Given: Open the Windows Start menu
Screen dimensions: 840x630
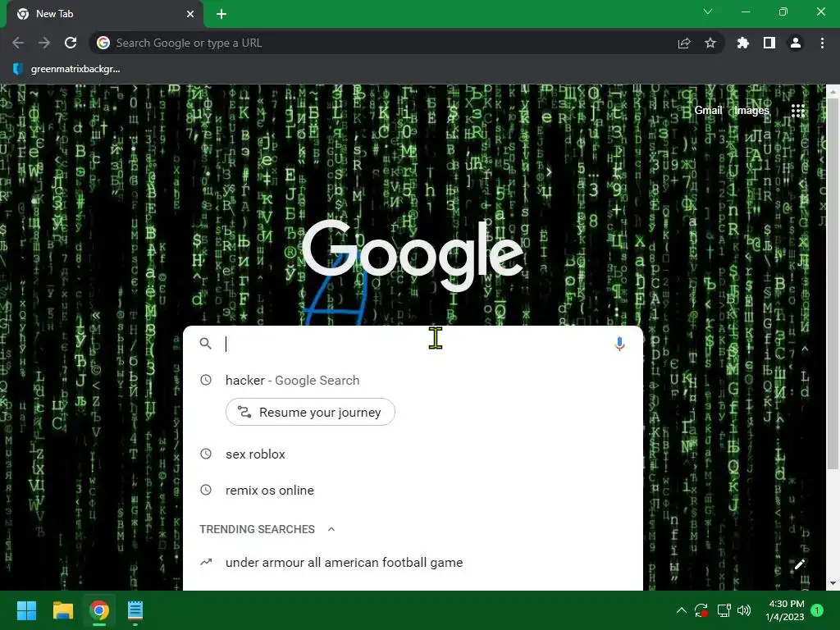Looking at the screenshot, I should pyautogui.click(x=27, y=610).
